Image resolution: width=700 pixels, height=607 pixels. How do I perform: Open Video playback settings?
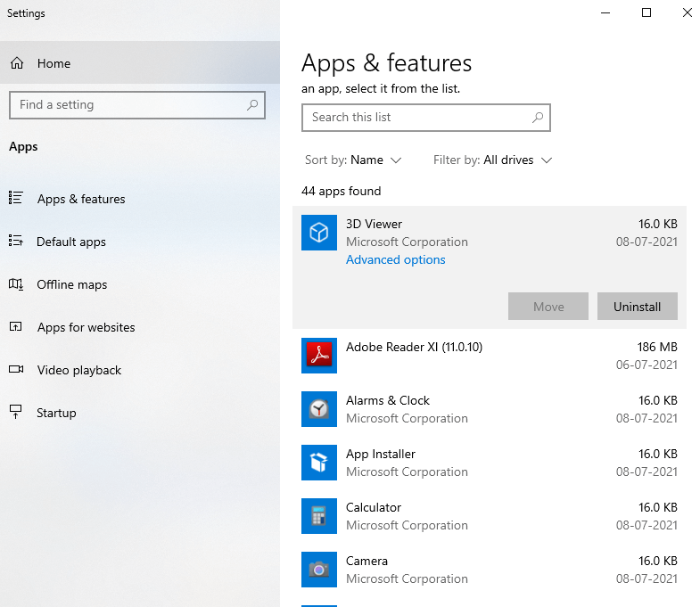tap(140, 370)
